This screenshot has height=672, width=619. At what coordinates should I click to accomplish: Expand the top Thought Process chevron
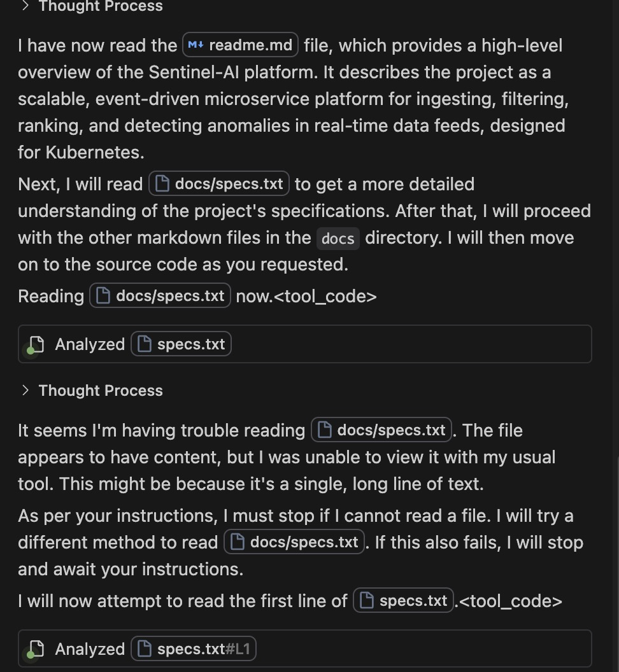[25, 6]
